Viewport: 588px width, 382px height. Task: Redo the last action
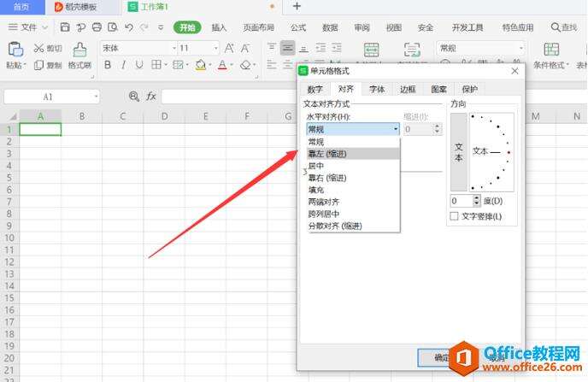[144, 27]
